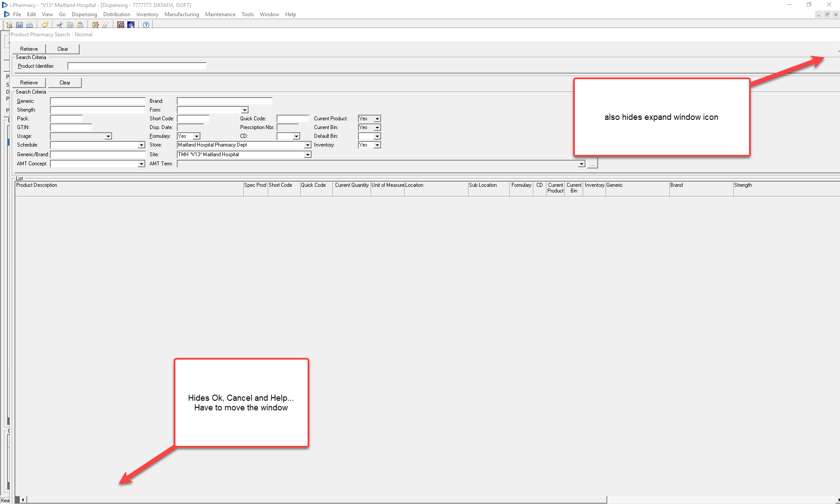Click the Sub Location column header
Screen dimensions: 840x504
coord(489,189)
